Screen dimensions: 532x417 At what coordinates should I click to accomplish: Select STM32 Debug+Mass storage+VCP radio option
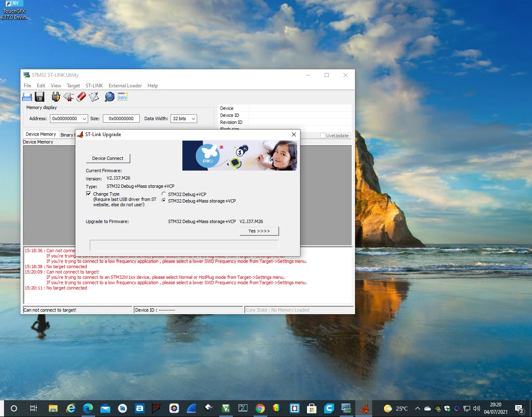[164, 201]
